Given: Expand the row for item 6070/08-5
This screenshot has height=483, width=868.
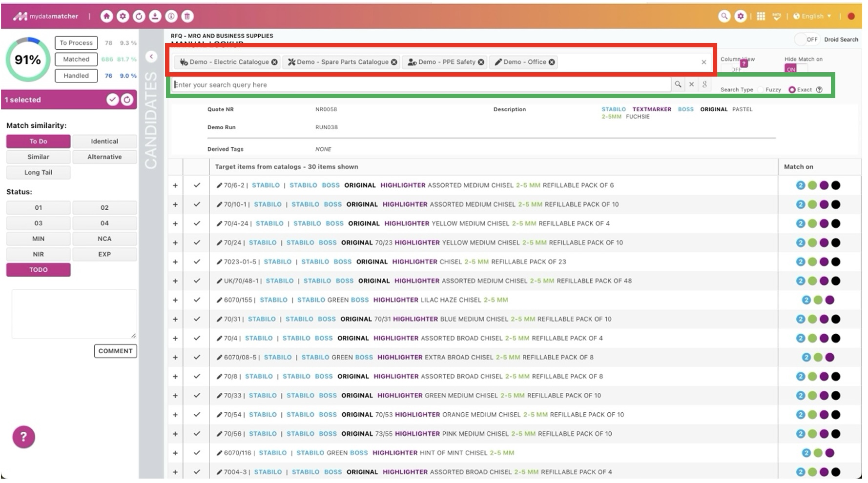Looking at the screenshot, I should pyautogui.click(x=175, y=358).
